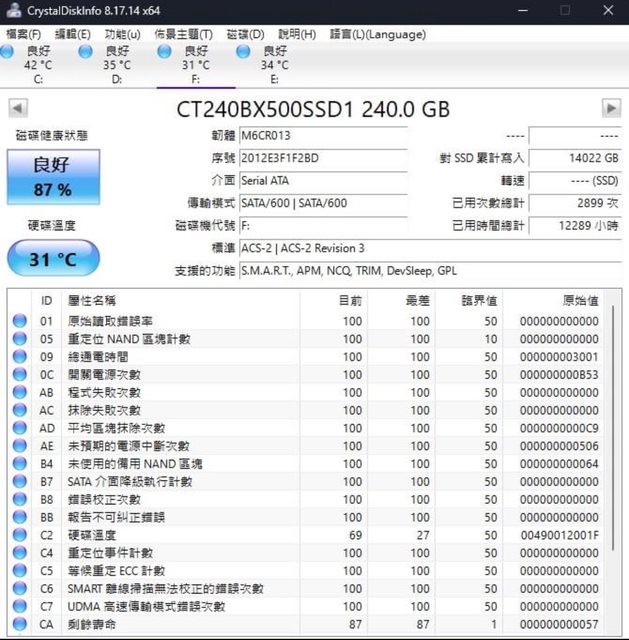The image size is (629, 640).
Task: Click the 31 °C temperature button
Action: [52, 259]
